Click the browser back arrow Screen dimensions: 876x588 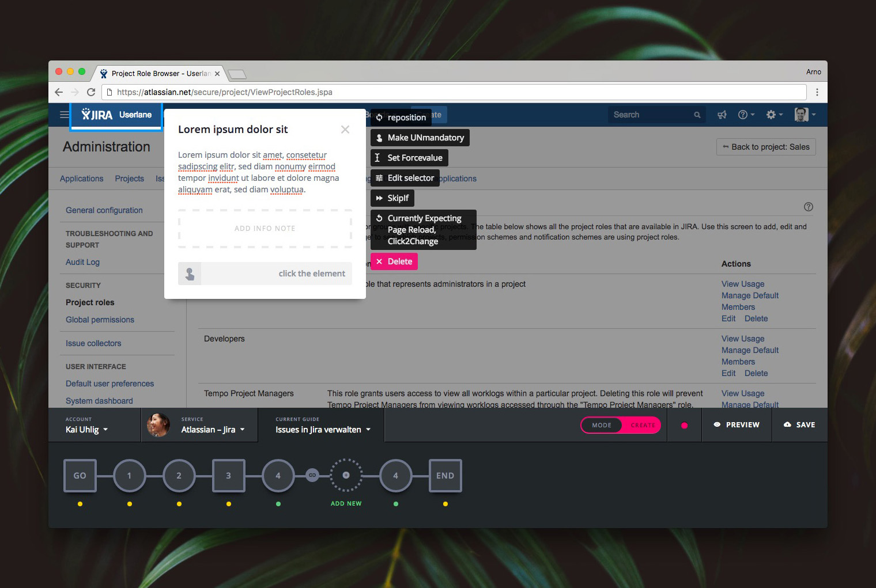[59, 92]
